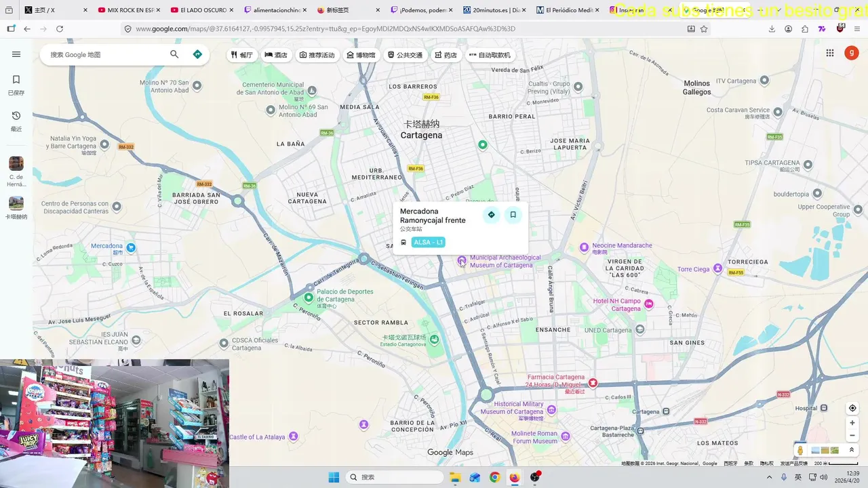The height and width of the screenshot is (488, 868).
Task: Open Chrome from the taskbar
Action: pos(494,477)
